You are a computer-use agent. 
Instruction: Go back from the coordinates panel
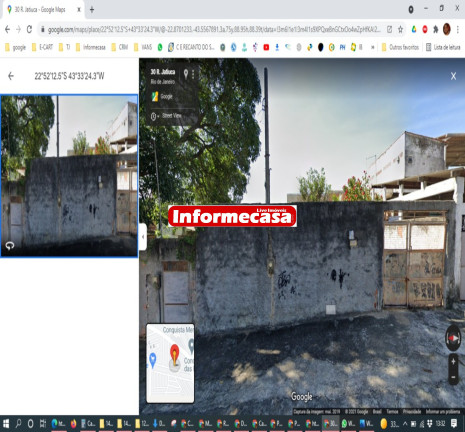(x=11, y=76)
